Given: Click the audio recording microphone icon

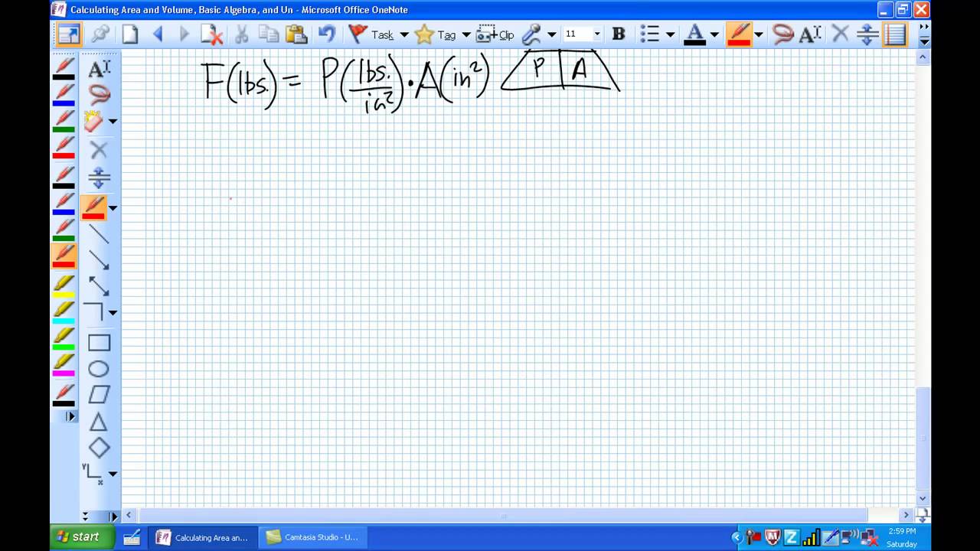Looking at the screenshot, I should click(531, 34).
